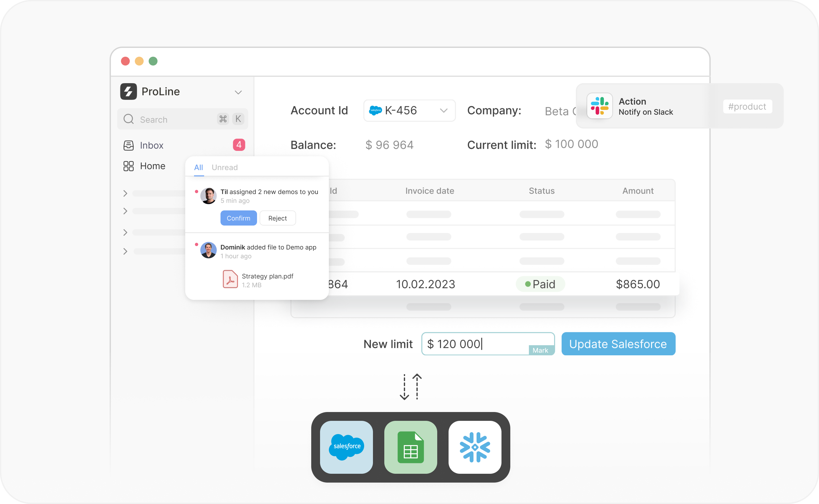Click the Inbox tray icon
819x504 pixels.
(128, 145)
